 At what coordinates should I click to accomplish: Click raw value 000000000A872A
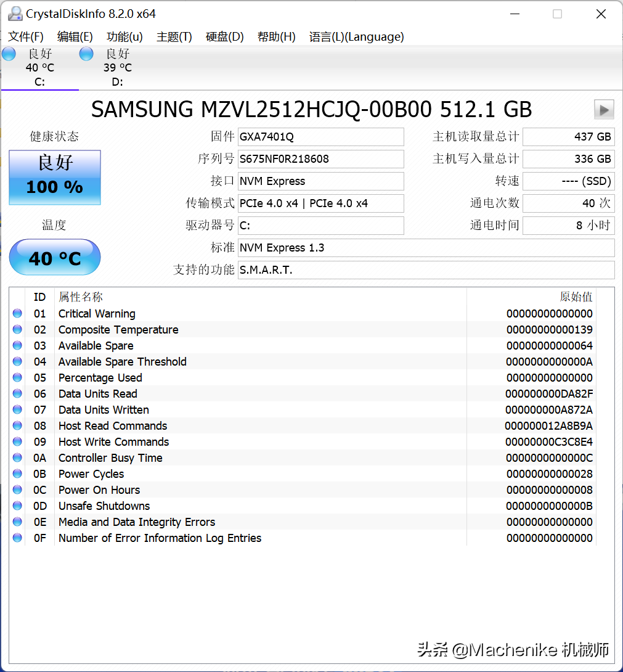tap(549, 410)
